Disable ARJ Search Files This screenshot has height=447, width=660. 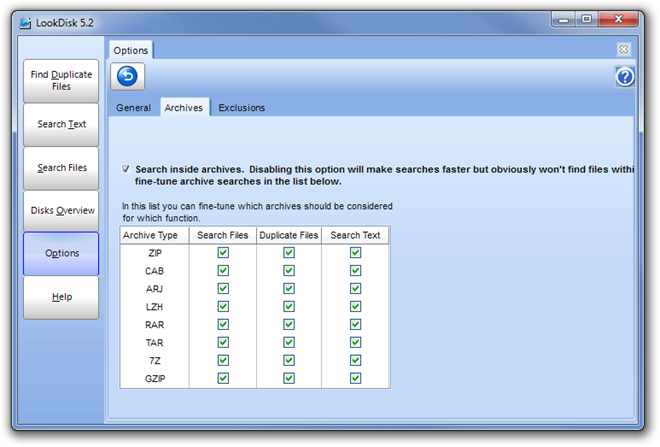(x=223, y=289)
